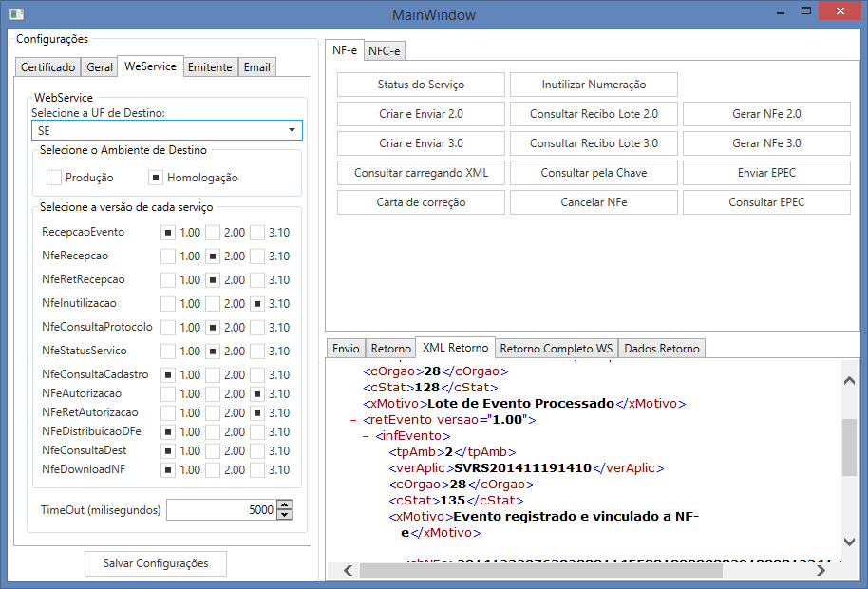Click Consultar Recibo Lote 3.0 button

coord(594,142)
